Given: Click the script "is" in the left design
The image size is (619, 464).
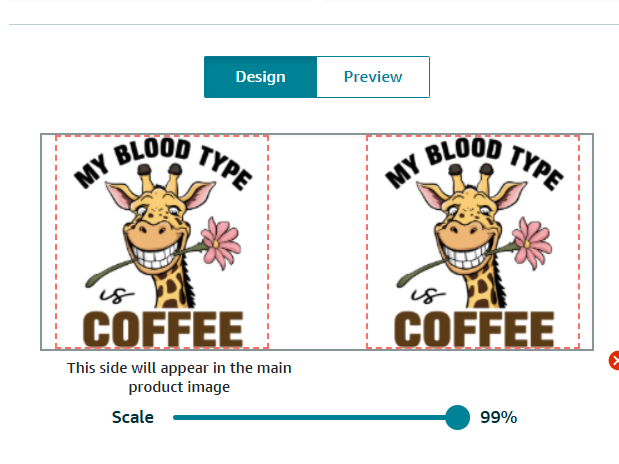Looking at the screenshot, I should pyautogui.click(x=111, y=296).
